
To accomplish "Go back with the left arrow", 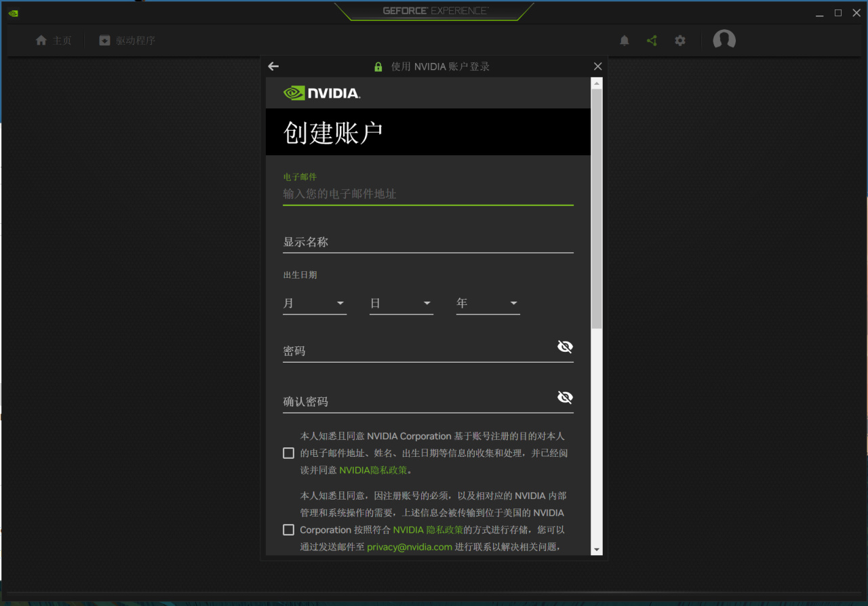I will (x=273, y=66).
